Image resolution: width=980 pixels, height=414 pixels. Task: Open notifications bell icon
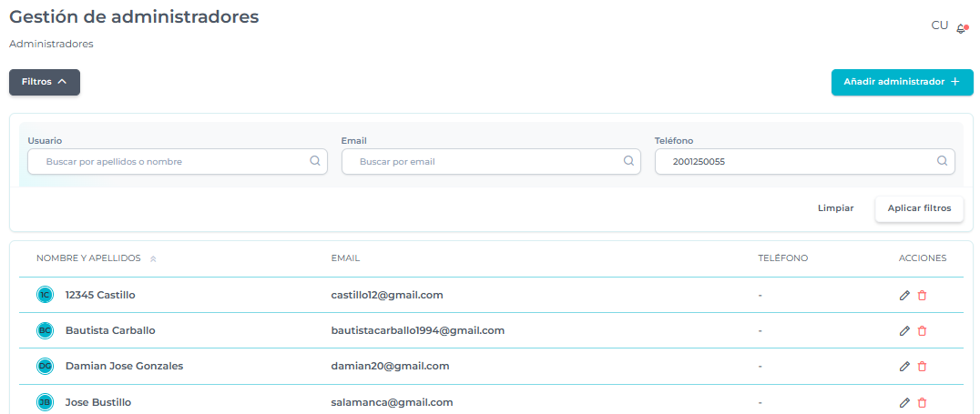(961, 28)
